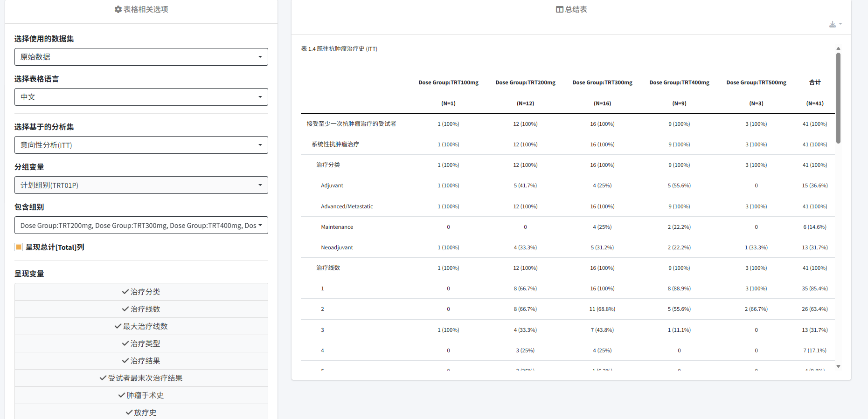The height and width of the screenshot is (419, 868).
Task: Click the checkmark icon next to 治疗分类
Action: (x=125, y=292)
